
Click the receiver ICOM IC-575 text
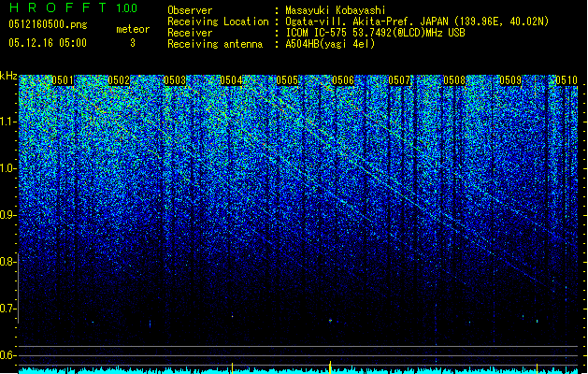pyautogui.click(x=376, y=33)
